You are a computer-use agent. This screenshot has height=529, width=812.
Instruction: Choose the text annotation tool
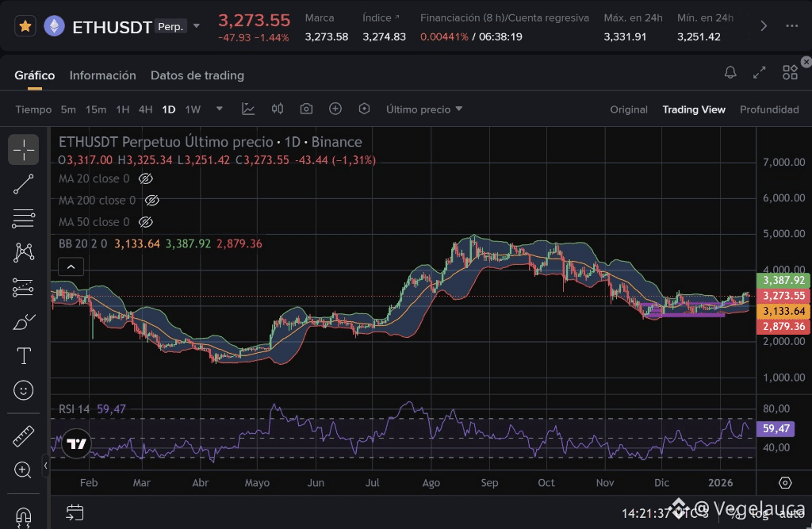pos(24,356)
